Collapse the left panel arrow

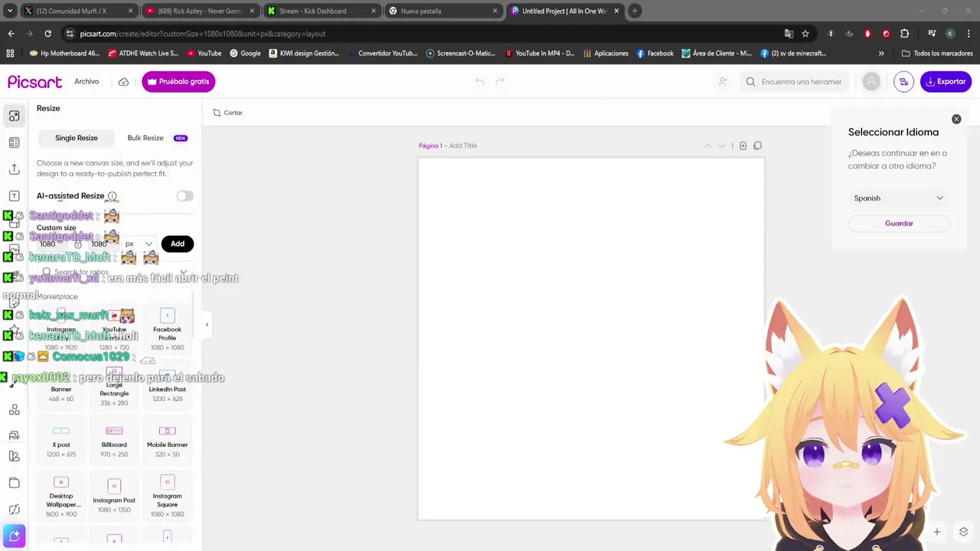point(207,324)
